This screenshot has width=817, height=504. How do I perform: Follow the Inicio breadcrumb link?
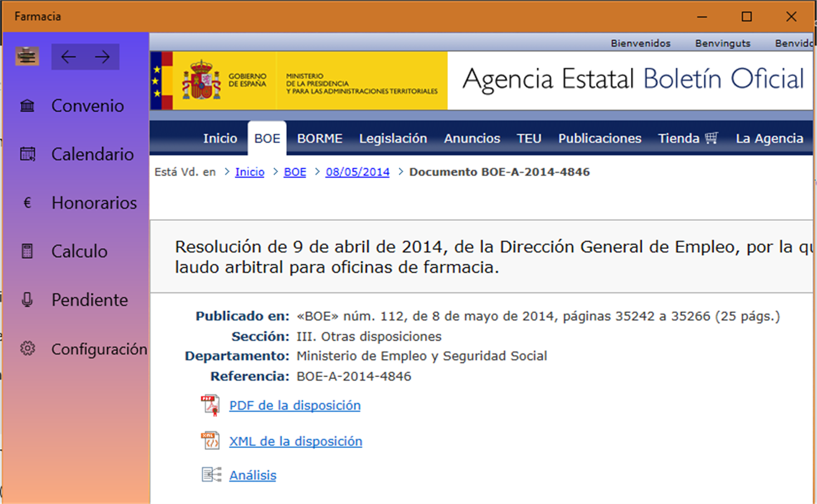[x=250, y=172]
